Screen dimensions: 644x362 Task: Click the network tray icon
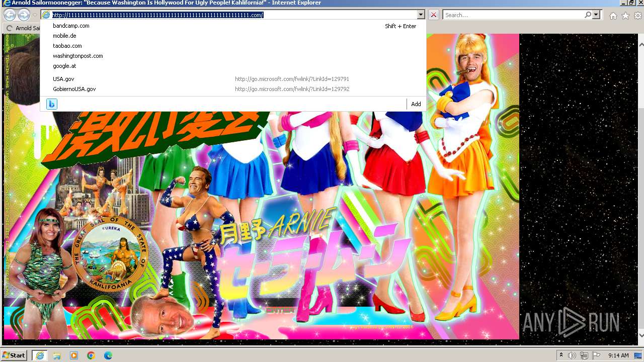pos(584,355)
